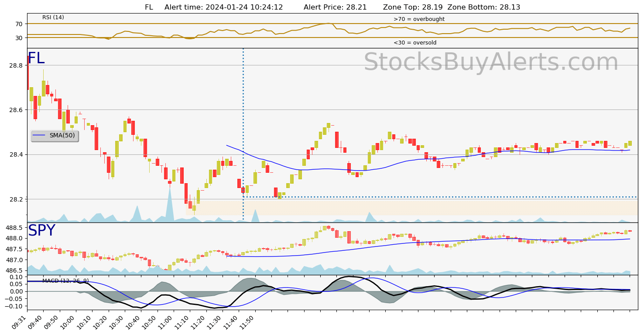Screen dimensions: 644x335
Task: Click the 28.4 price axis label
Action: [x=16, y=155]
